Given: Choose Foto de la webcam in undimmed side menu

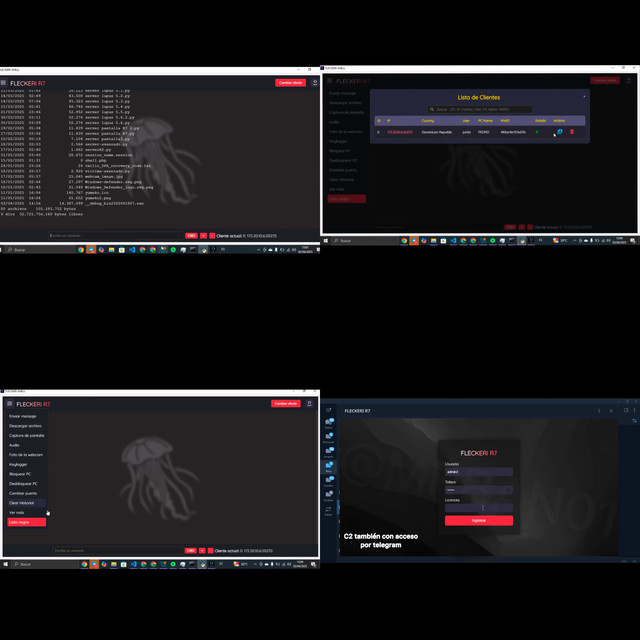Looking at the screenshot, I should pyautogui.click(x=26, y=455).
